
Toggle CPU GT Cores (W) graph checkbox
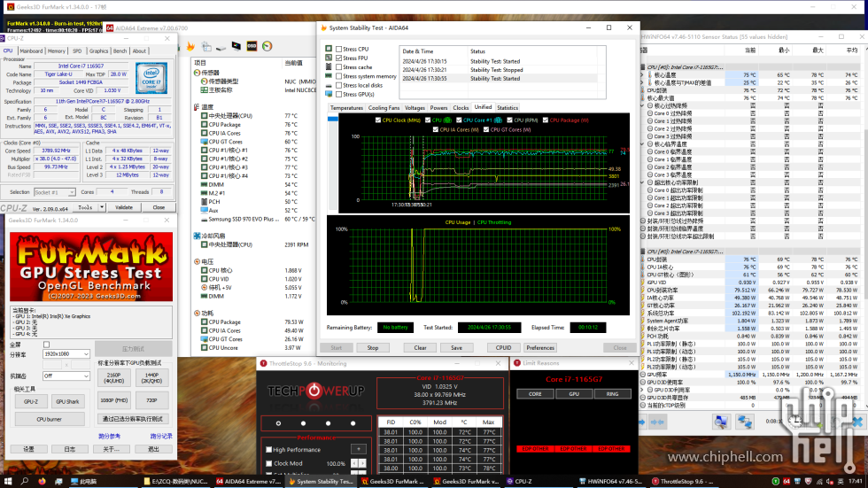click(x=486, y=129)
